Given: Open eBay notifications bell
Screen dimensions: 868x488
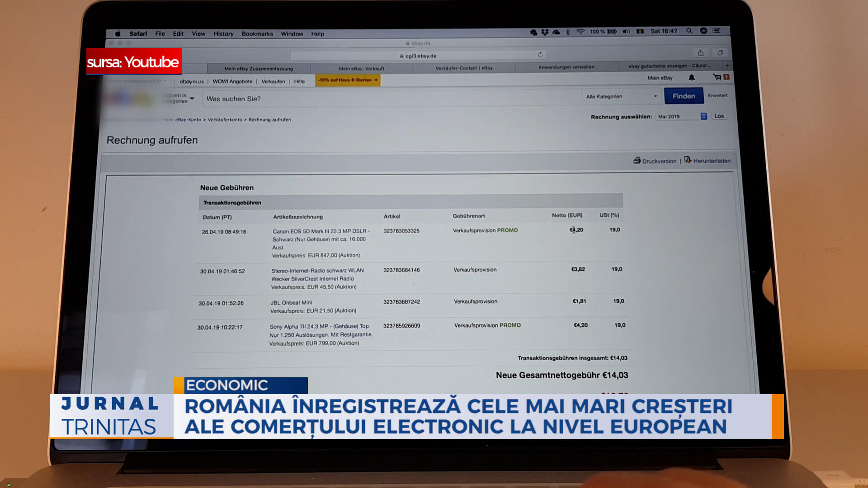Looking at the screenshot, I should point(692,78).
